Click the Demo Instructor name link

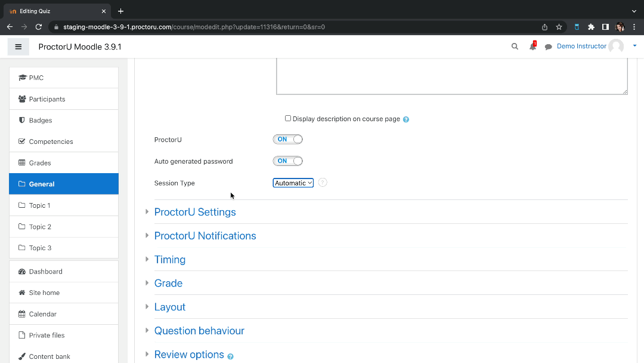(x=581, y=46)
